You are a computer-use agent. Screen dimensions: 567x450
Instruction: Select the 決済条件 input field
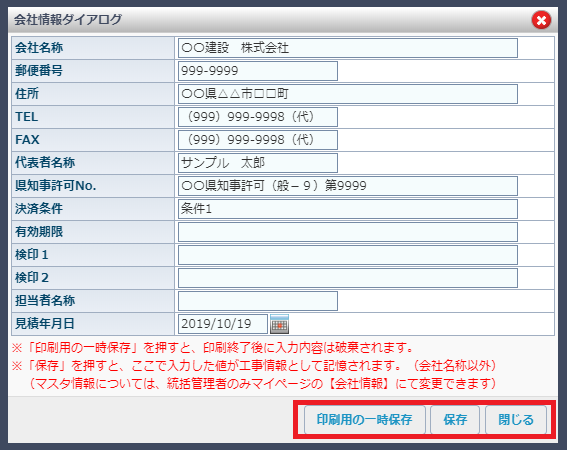(348, 209)
